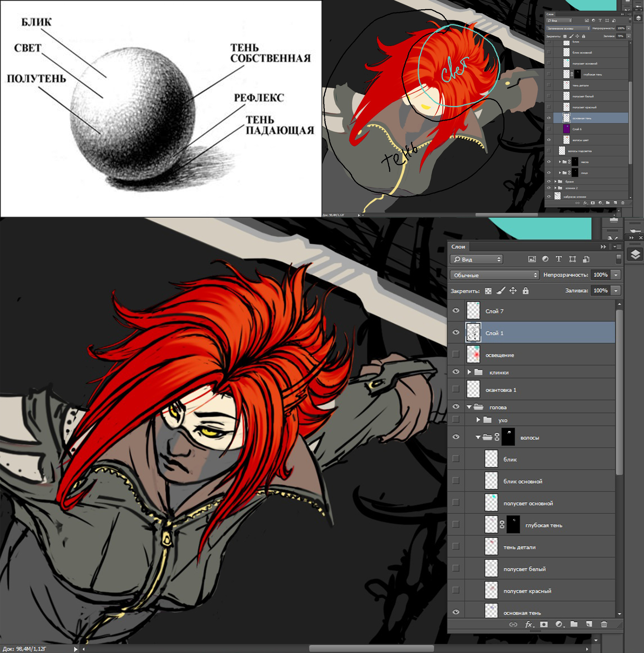The height and width of the screenshot is (653, 644).
Task: Hide Слой 1 layer via its eye icon
Action: click(x=456, y=332)
